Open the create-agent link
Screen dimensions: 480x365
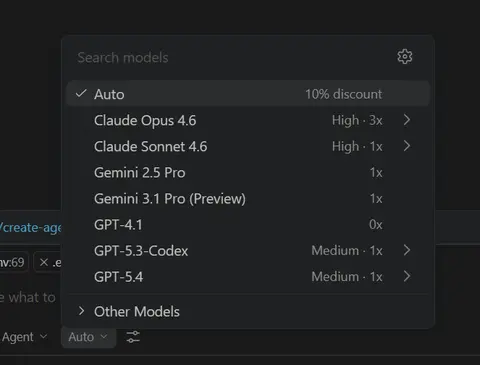31,228
